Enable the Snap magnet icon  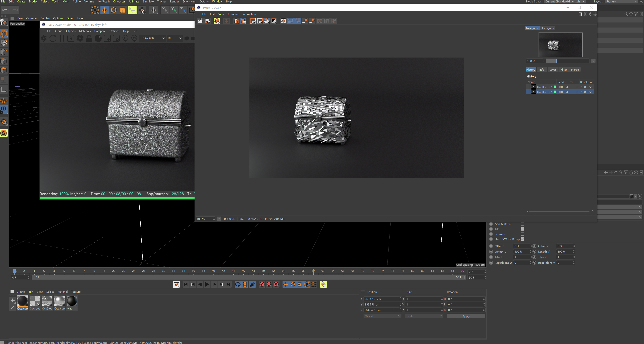click(x=4, y=122)
